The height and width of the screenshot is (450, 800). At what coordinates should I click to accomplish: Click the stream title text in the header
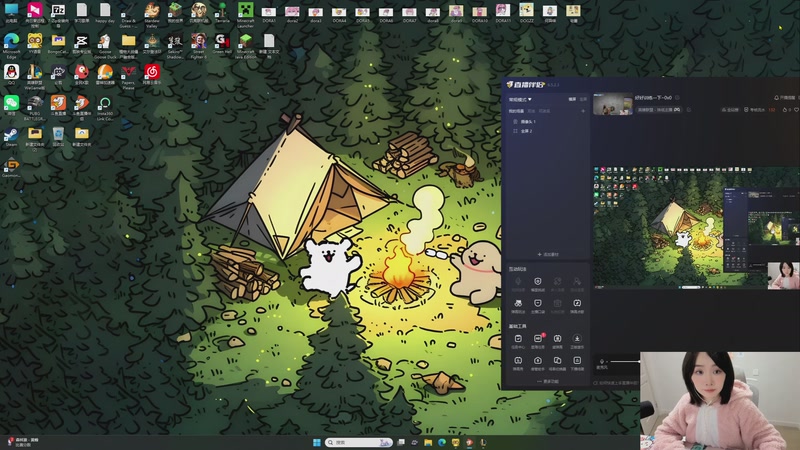pos(653,97)
